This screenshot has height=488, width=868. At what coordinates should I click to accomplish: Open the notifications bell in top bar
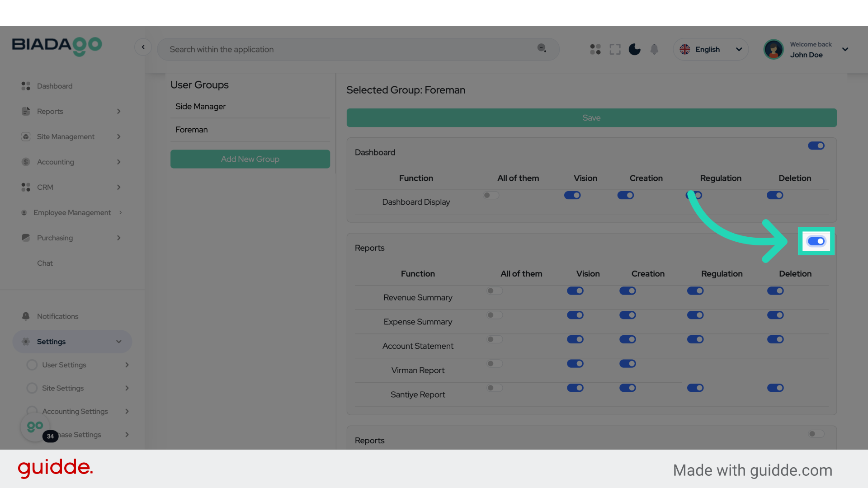(x=654, y=49)
